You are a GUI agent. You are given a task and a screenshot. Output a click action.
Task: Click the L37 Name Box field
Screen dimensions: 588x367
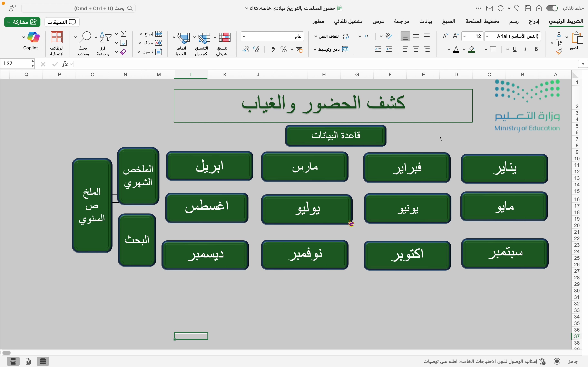(16, 64)
